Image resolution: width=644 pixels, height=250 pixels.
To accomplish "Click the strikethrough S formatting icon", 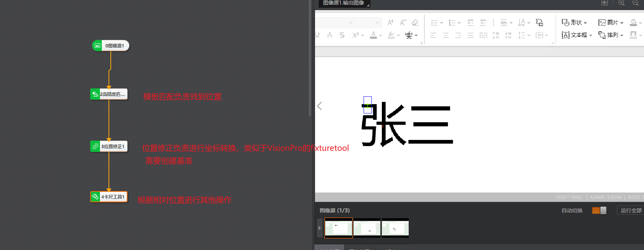I will pyautogui.click(x=342, y=35).
